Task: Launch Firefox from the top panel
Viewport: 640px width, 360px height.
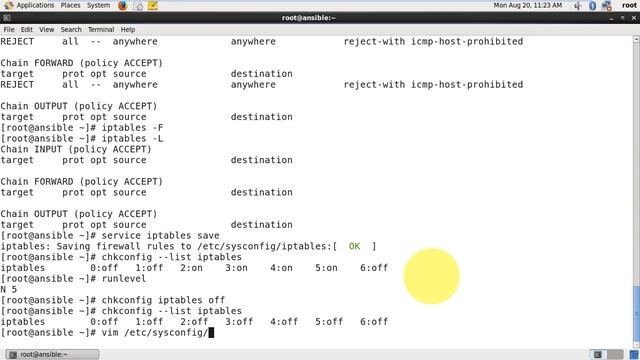Action: [122, 6]
